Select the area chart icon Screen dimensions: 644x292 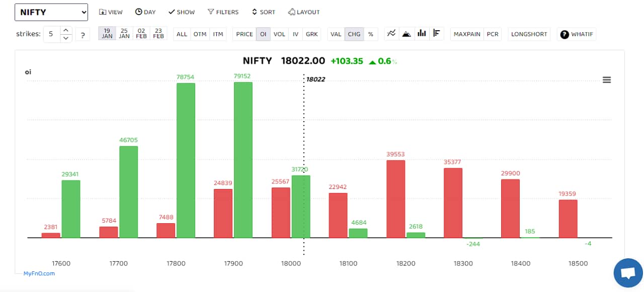pyautogui.click(x=407, y=33)
